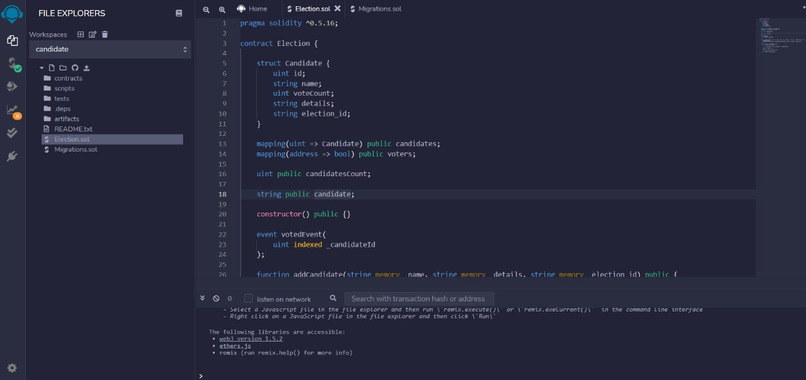
Task: Open the File Explorers sidebar icon
Action: [12, 41]
